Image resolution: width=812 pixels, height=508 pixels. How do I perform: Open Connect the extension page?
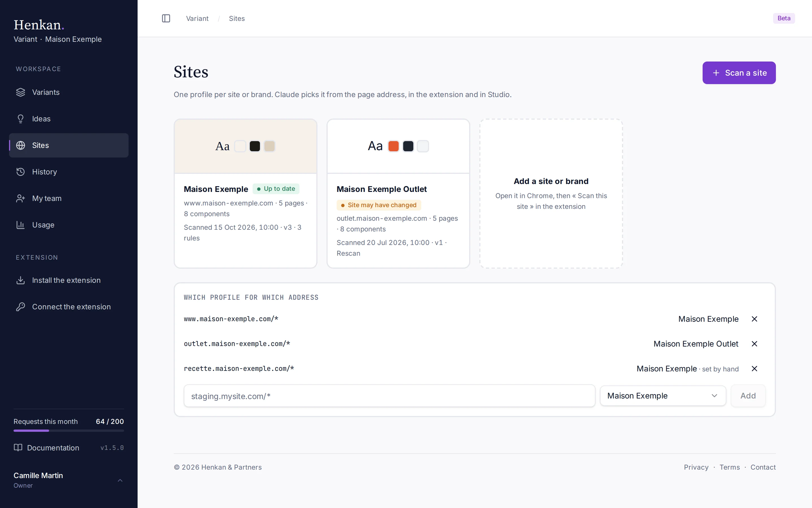point(69,307)
